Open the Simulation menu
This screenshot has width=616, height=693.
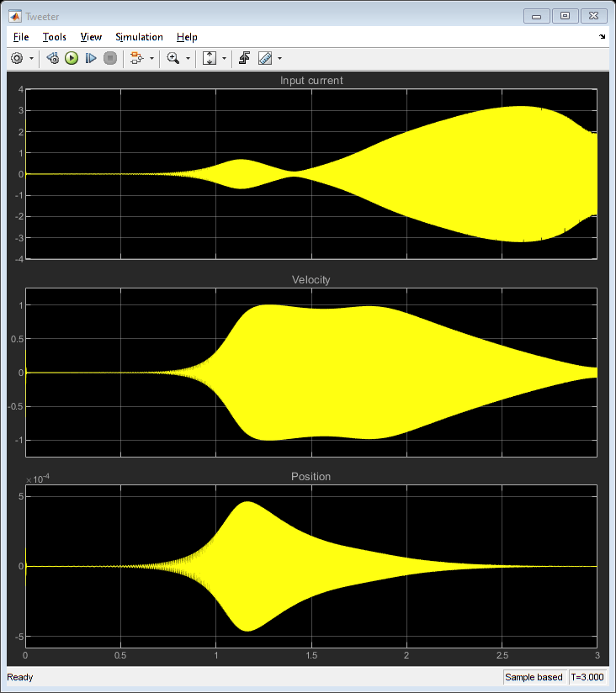pos(140,37)
